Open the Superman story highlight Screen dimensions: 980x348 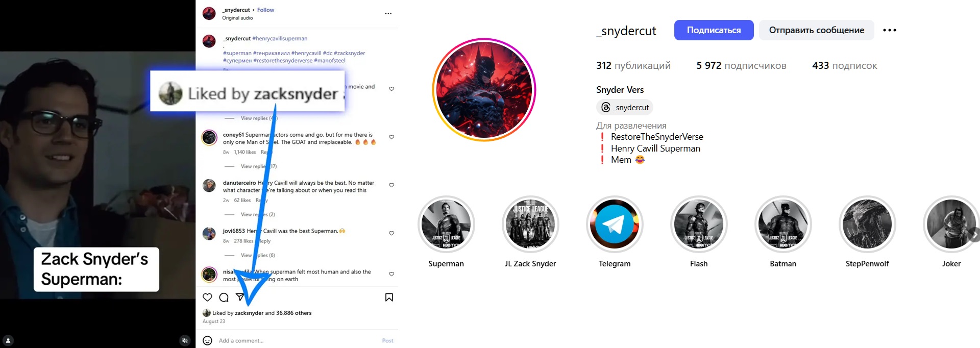coord(446,225)
